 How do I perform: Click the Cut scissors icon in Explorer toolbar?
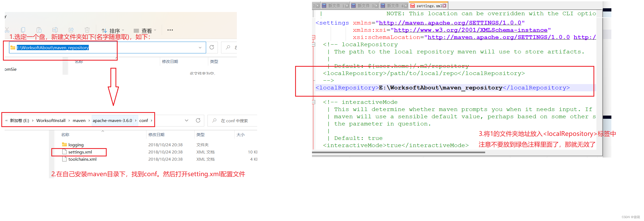(7, 30)
